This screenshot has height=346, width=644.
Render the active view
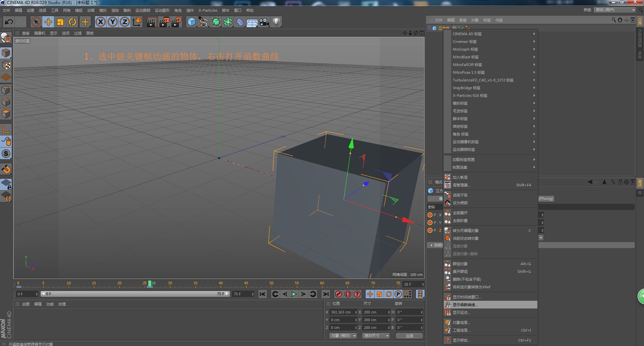(152, 22)
